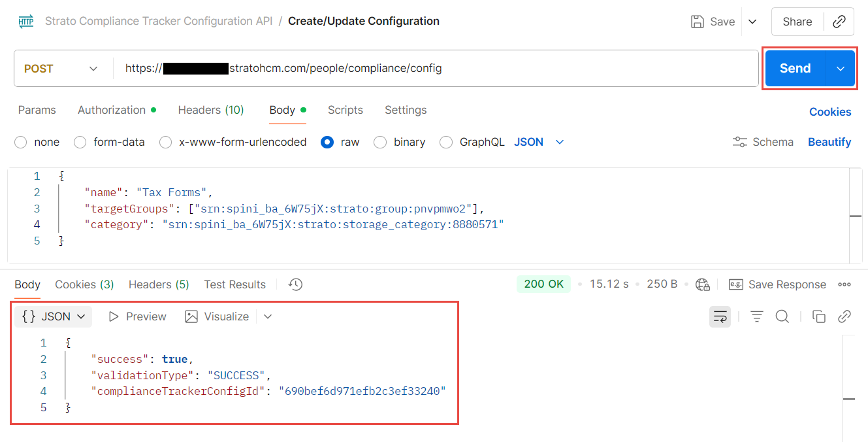
Task: Select the form-data radio button
Action: pyautogui.click(x=80, y=142)
